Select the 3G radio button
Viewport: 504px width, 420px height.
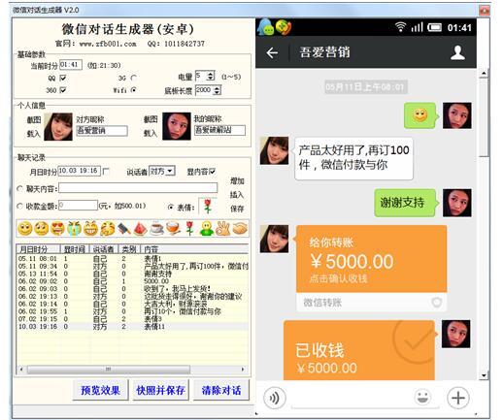point(134,78)
